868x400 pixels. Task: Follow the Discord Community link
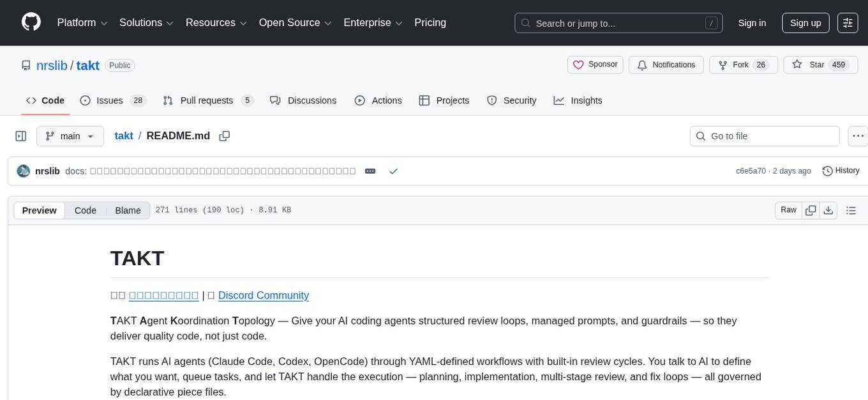[x=263, y=295]
